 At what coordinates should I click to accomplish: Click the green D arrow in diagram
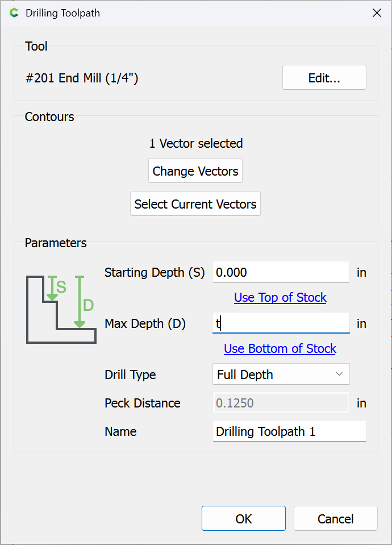[80, 302]
